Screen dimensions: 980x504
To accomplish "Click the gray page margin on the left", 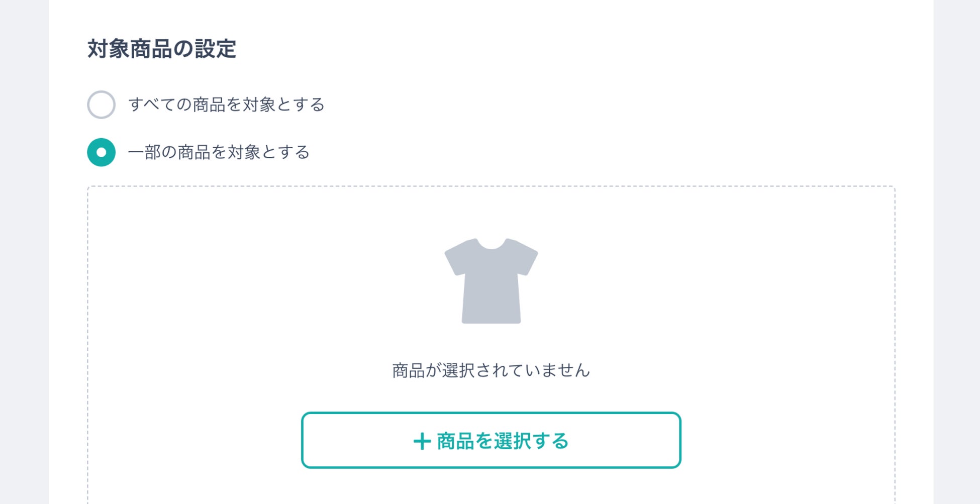I will pyautogui.click(x=24, y=251).
